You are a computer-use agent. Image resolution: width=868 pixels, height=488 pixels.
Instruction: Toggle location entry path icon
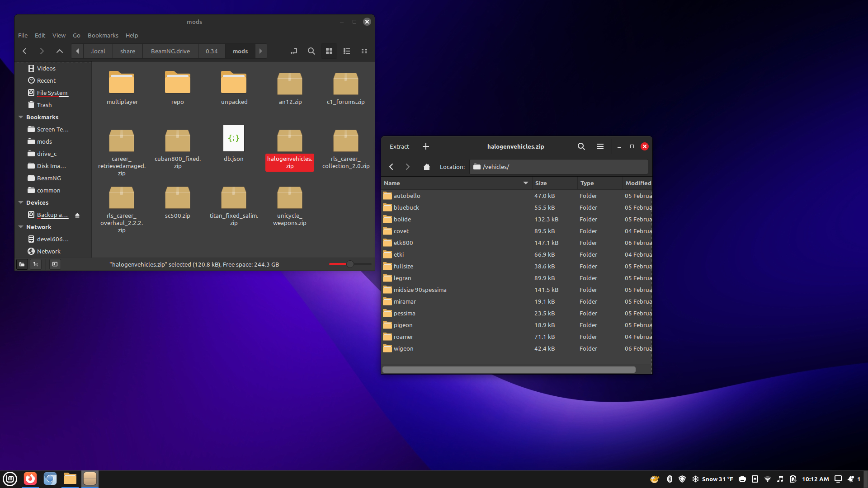click(x=294, y=51)
